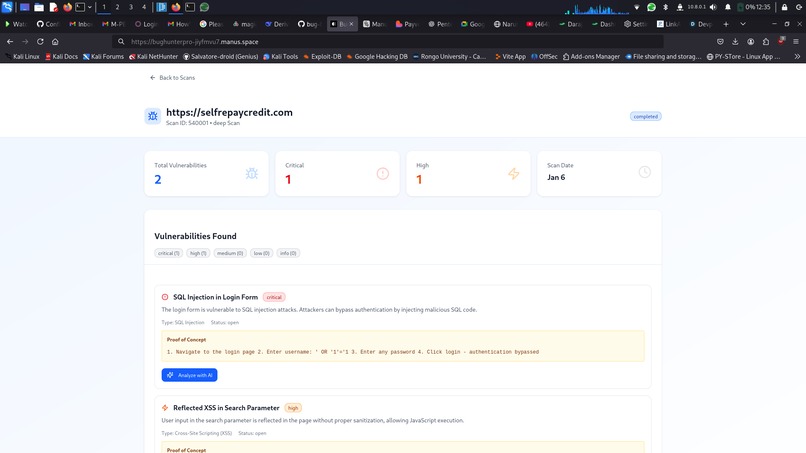Image resolution: width=806 pixels, height=453 pixels.
Task: Select Reflected XSS in Search Parameter title
Action: (x=226, y=408)
